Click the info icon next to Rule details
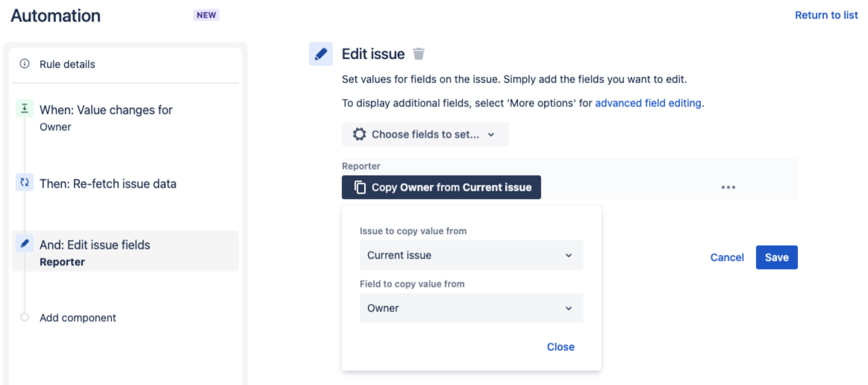 point(25,64)
